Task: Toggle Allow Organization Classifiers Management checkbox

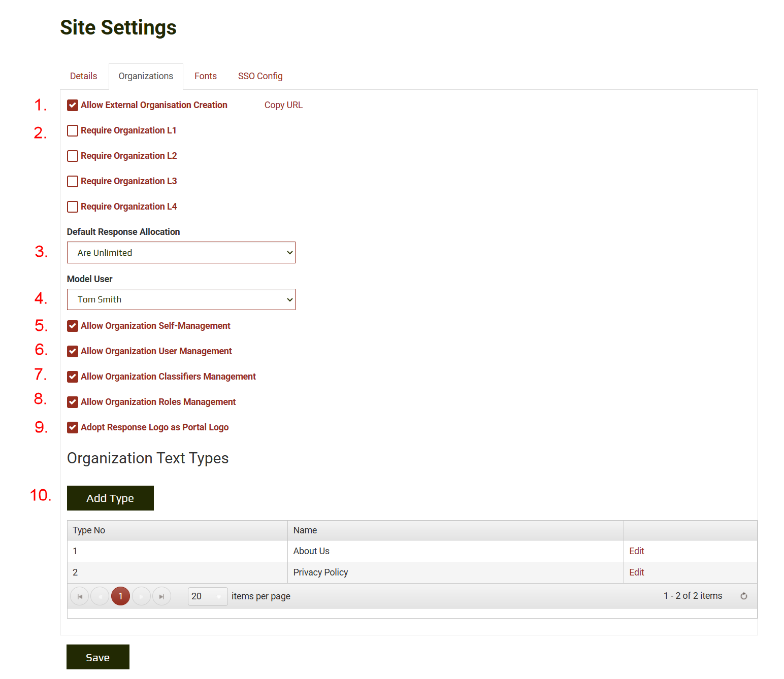Action: [x=73, y=377]
